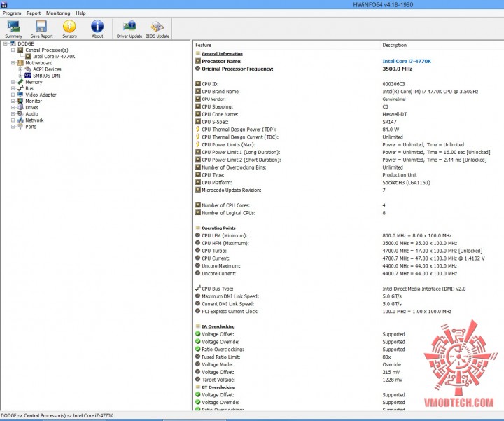Select the Uncore Maximum row
The image size is (504, 421).
pyautogui.click(x=349, y=265)
